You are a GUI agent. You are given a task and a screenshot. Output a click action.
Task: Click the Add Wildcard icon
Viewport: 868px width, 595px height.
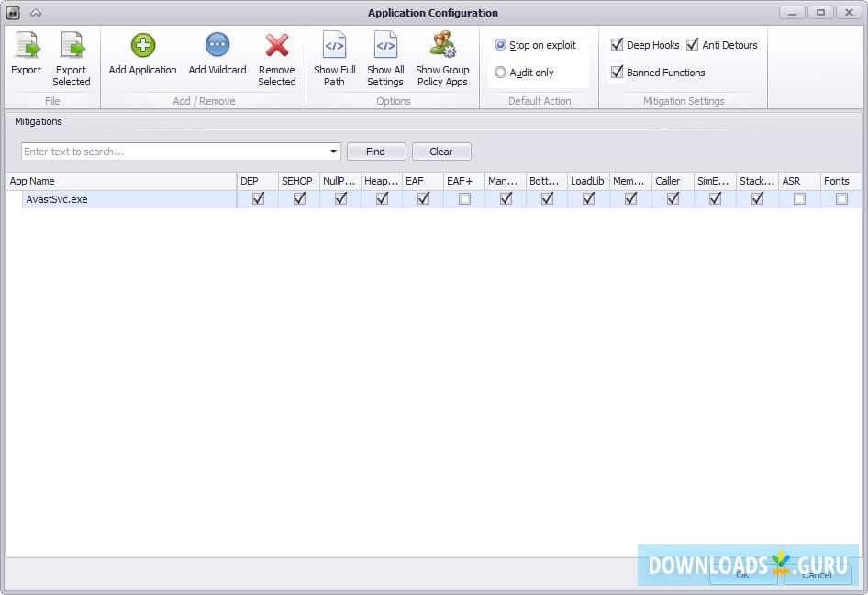[217, 43]
